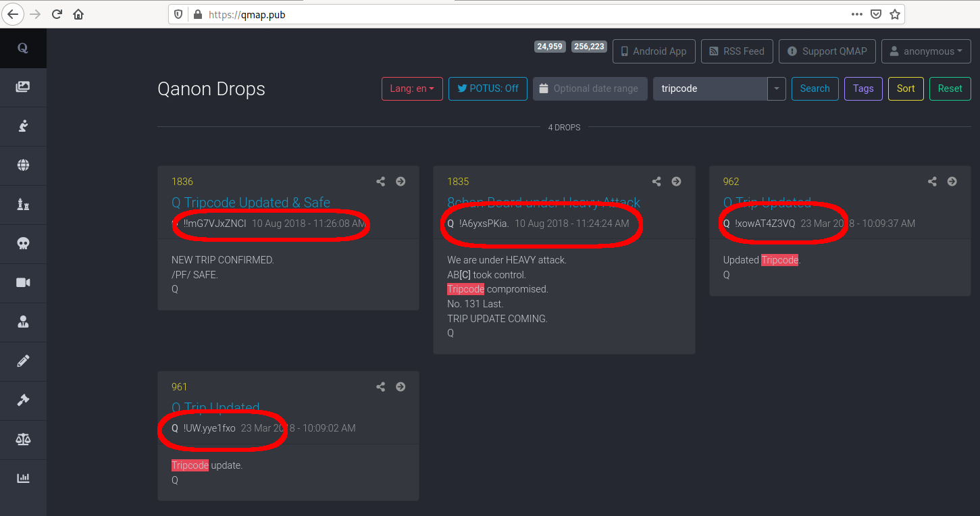Screen dimensions: 980x516
Task: Click drop number 1836
Action: click(182, 181)
